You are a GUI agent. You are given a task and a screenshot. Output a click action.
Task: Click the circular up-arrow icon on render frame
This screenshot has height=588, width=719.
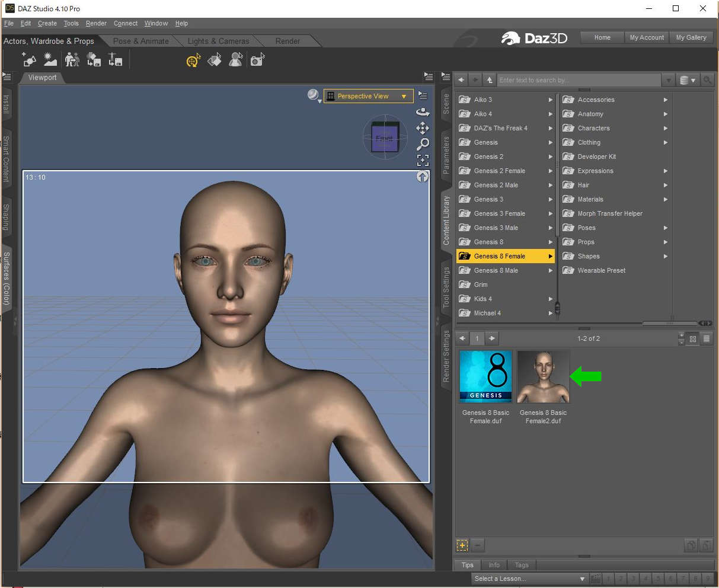422,176
